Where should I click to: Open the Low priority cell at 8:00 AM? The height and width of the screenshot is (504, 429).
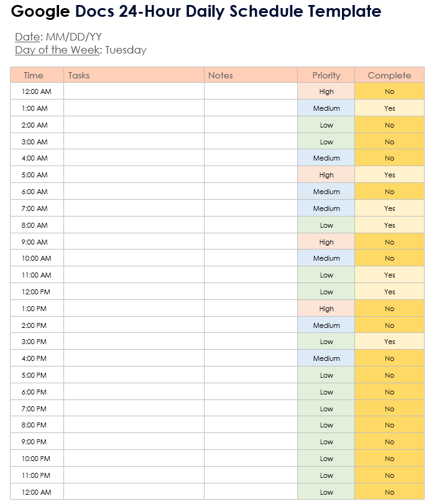click(x=326, y=225)
